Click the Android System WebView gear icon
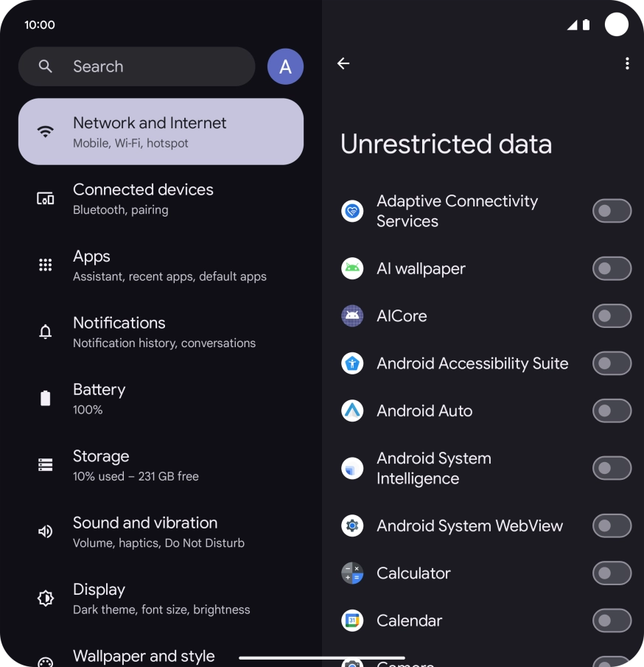Viewport: 644px width, 667px height. coord(352,525)
